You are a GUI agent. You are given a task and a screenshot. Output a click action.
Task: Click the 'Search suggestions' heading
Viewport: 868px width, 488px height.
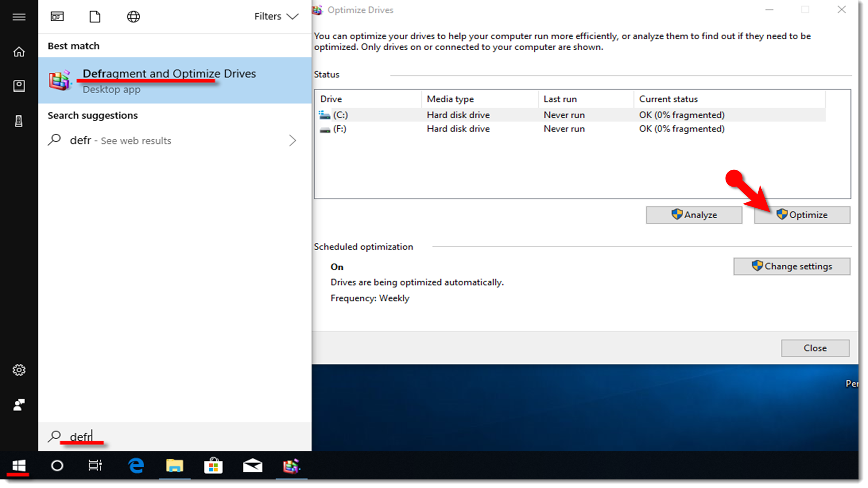coord(93,115)
